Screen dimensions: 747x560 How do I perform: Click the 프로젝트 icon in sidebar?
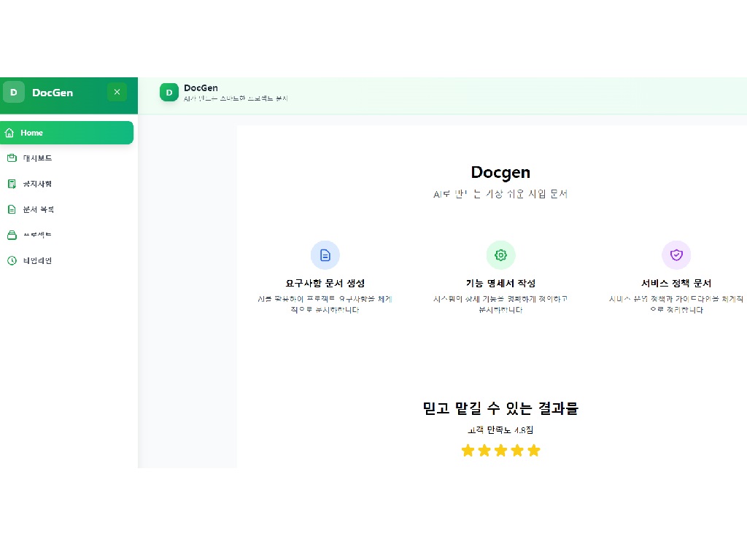[x=11, y=235]
